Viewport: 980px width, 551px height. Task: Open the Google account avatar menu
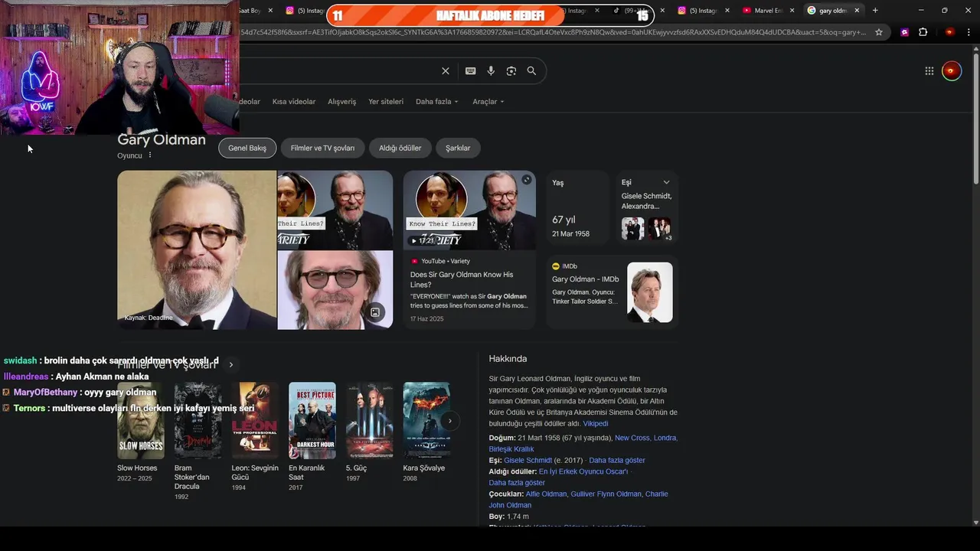point(952,71)
